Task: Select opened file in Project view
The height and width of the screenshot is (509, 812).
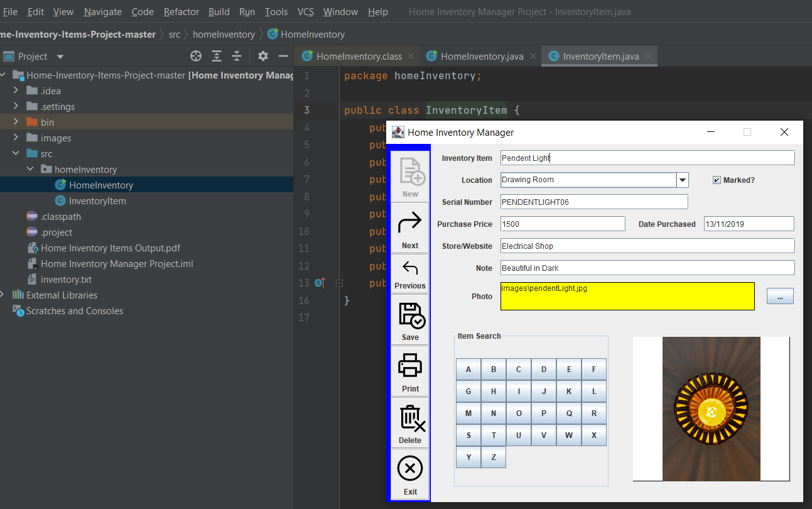Action: pos(196,56)
